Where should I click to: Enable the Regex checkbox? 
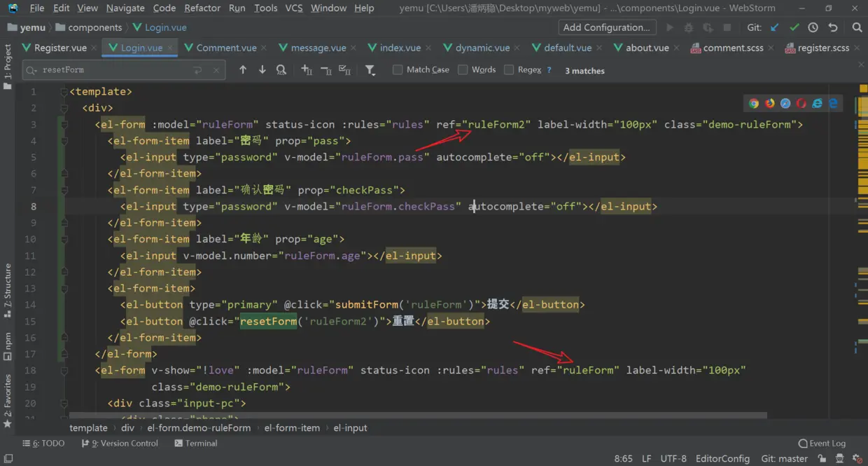coord(509,70)
